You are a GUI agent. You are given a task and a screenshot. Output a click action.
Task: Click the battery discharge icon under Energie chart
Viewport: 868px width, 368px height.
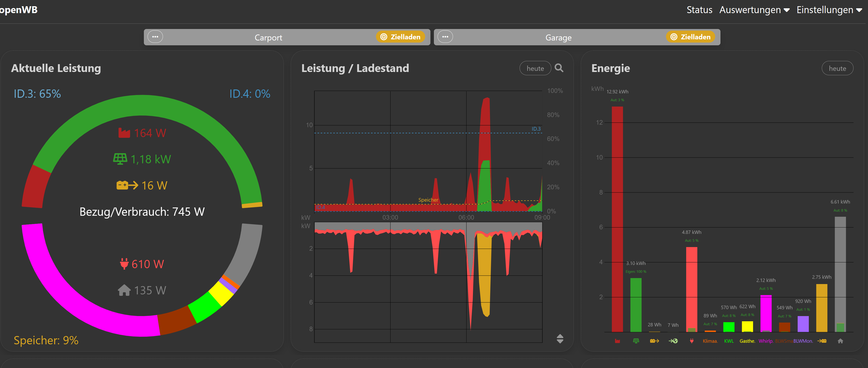(x=654, y=341)
